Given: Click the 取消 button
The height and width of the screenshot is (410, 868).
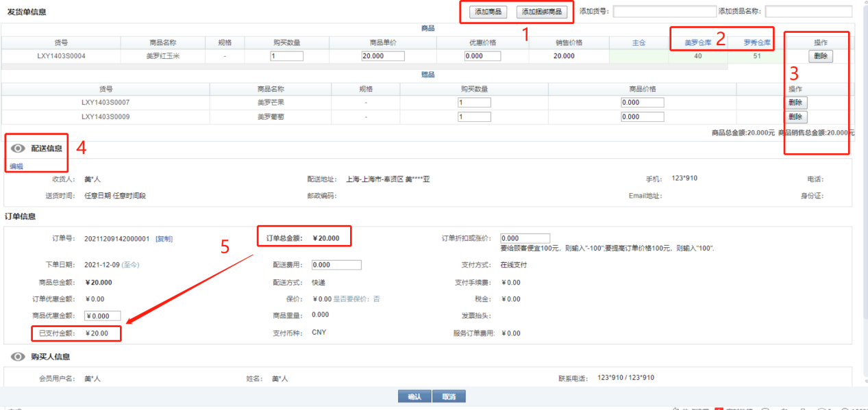Looking at the screenshot, I should point(449,396).
